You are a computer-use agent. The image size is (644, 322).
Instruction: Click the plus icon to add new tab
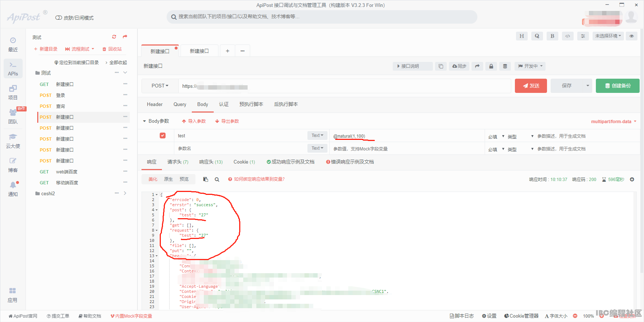point(228,51)
